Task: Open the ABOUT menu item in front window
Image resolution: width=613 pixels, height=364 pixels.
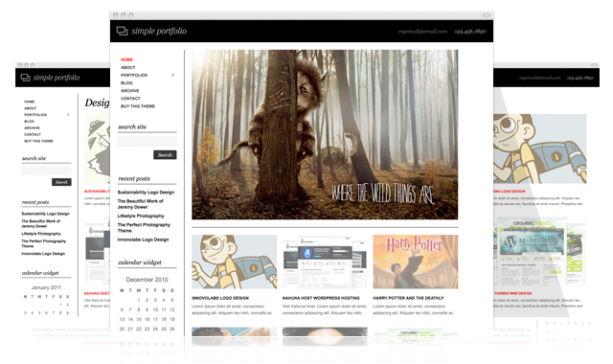Action: 127,67
